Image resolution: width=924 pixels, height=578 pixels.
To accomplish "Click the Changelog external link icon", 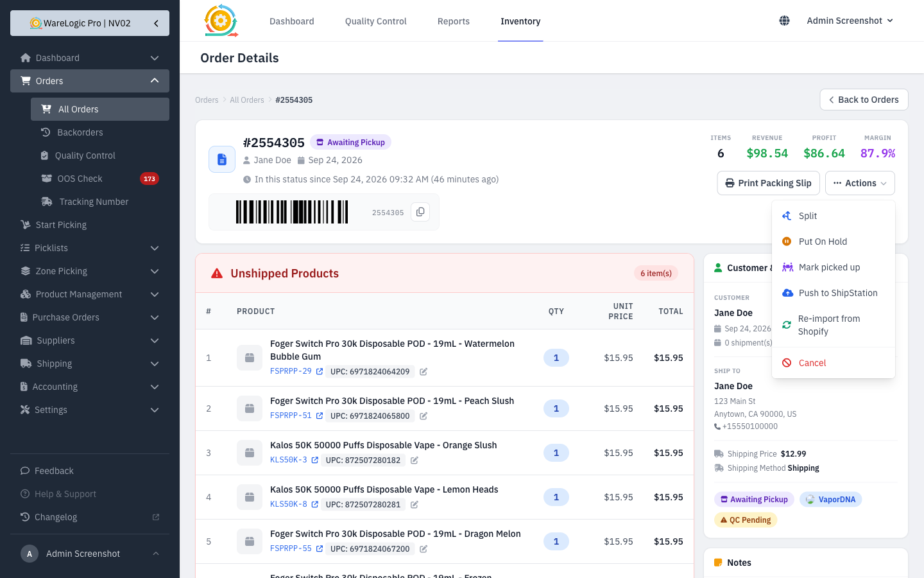I will [155, 517].
